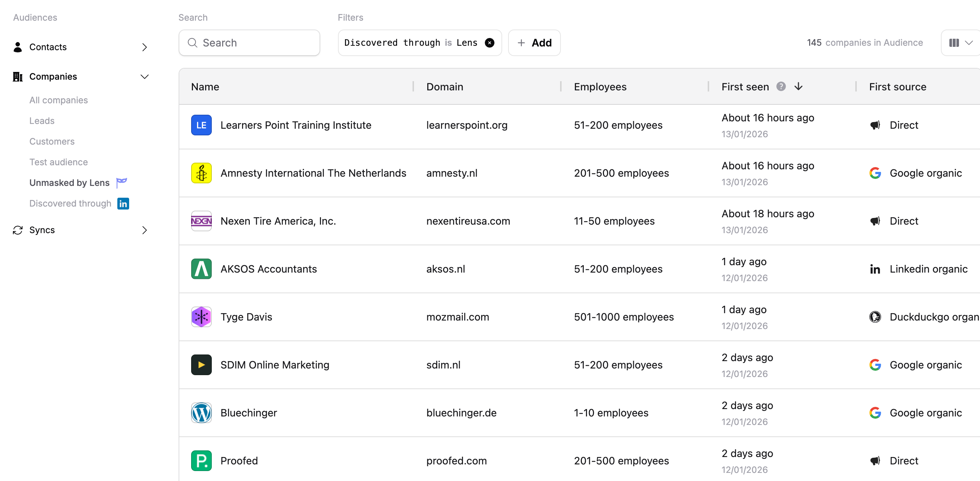Viewport: 980px width, 481px height.
Task: Open Amnesty International The Netherlands company
Action: 314,173
